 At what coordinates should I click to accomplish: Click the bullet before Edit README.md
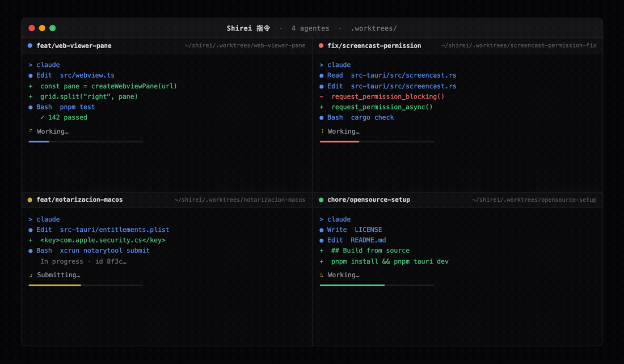[322, 240]
